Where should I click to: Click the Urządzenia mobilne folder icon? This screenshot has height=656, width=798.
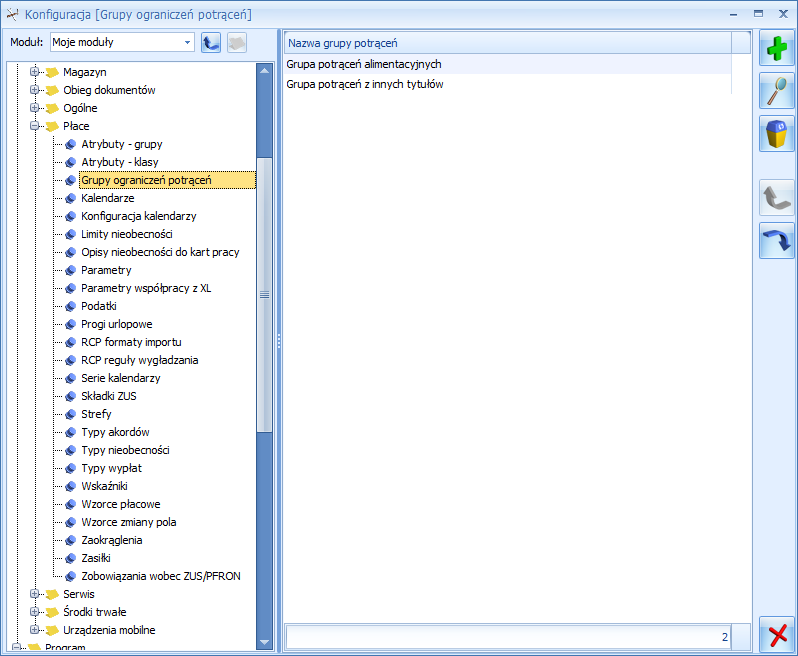(52, 631)
